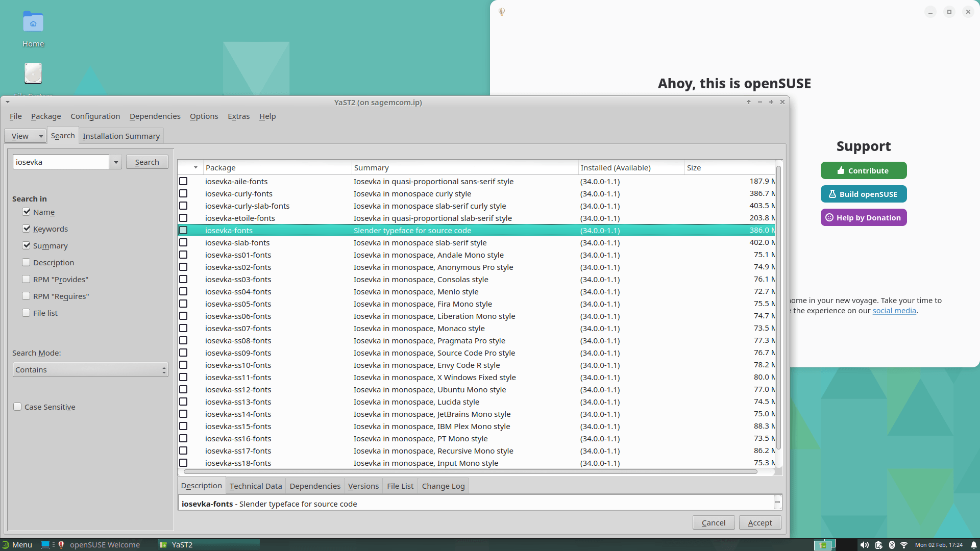Click the Wi-Fi network tray icon
The image size is (980, 551).
[904, 545]
